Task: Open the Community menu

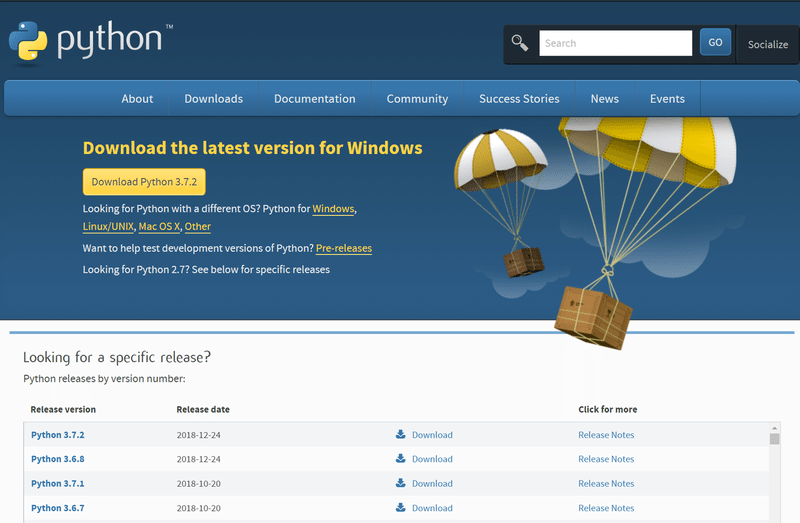Action: (x=417, y=98)
